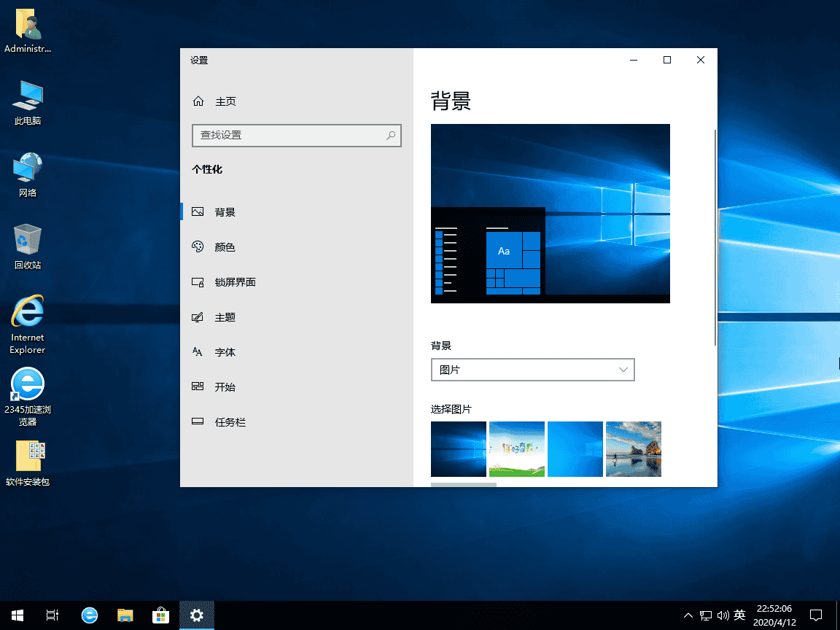Choose the dark blue Windows wallpaper thumbnail
Viewport: 840px width, 630px height.
click(x=459, y=449)
